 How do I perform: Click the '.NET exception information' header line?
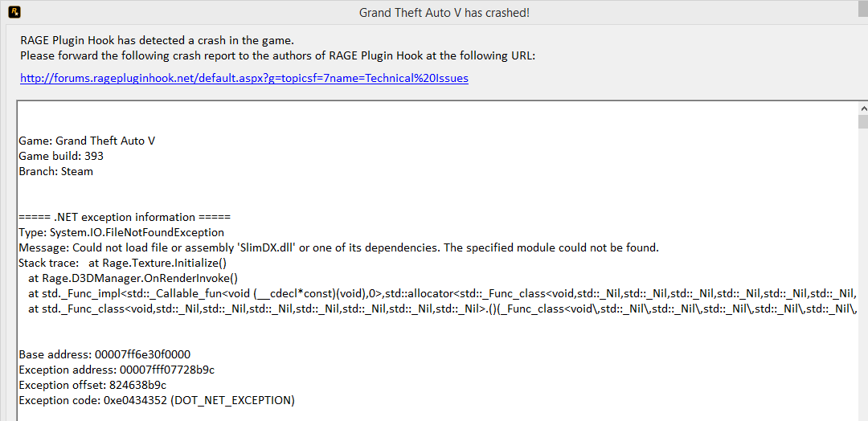click(125, 217)
